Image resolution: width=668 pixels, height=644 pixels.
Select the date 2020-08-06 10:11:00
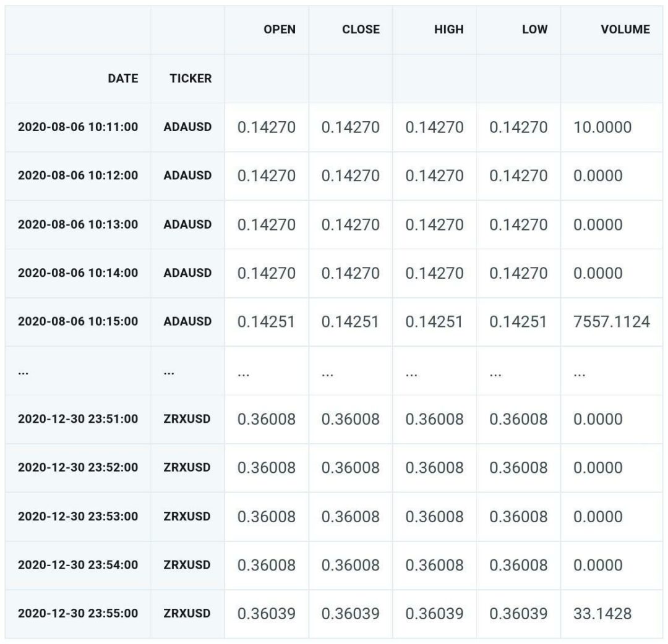pyautogui.click(x=78, y=127)
